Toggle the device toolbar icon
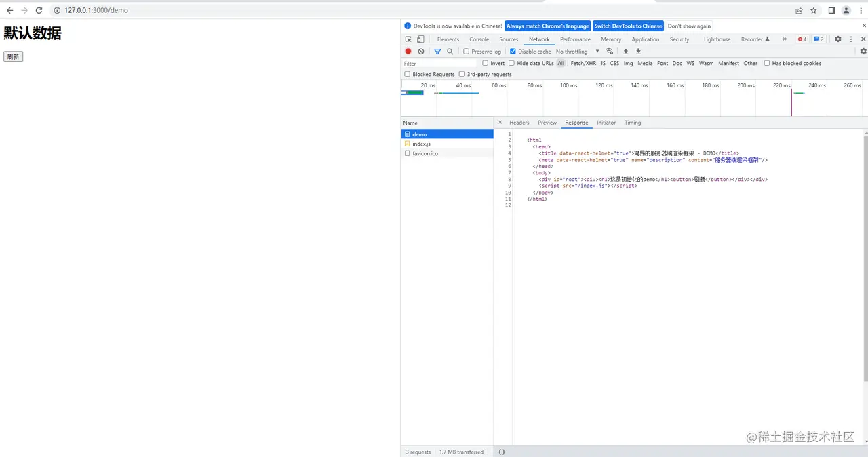 tap(420, 39)
